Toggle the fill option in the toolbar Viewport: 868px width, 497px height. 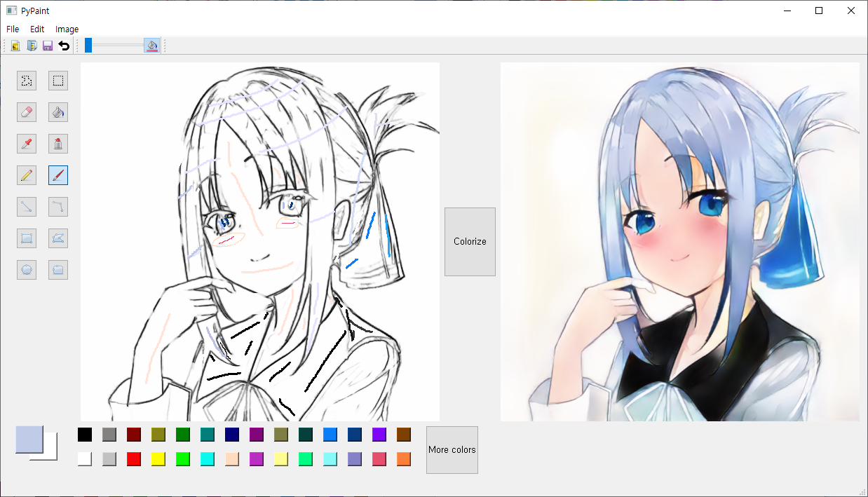(x=151, y=46)
